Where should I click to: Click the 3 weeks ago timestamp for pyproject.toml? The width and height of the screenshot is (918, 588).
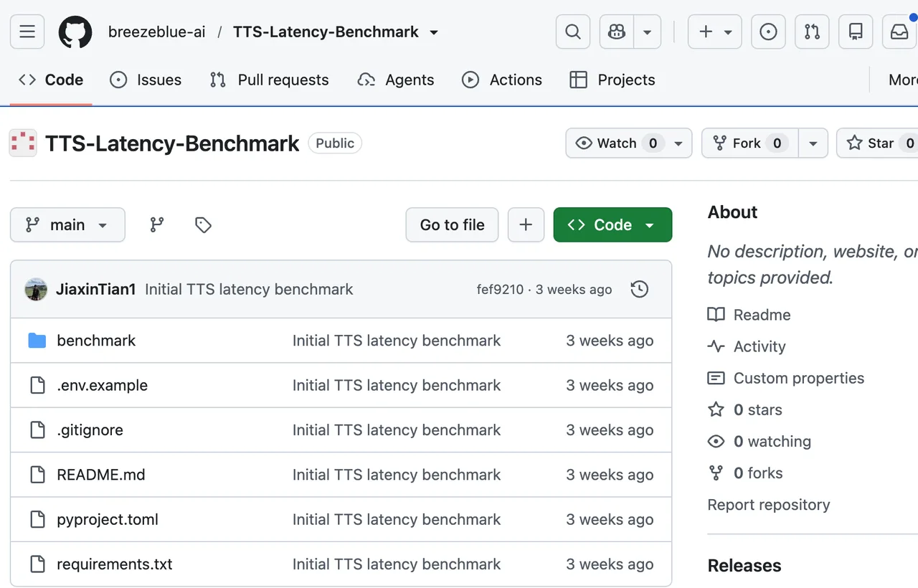point(610,520)
